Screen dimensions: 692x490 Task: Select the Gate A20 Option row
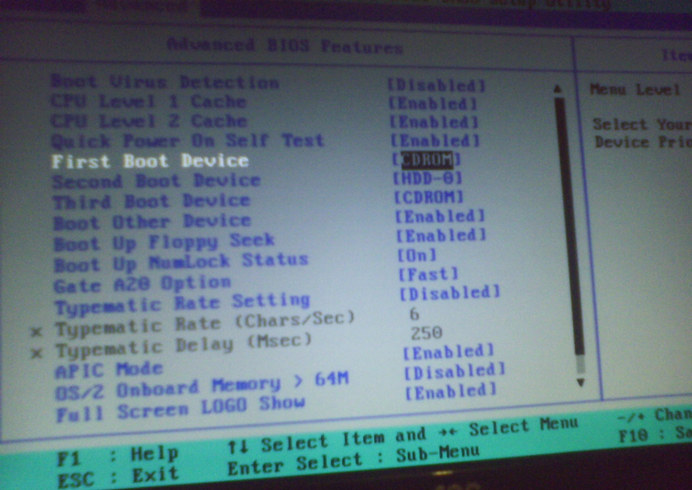142,284
